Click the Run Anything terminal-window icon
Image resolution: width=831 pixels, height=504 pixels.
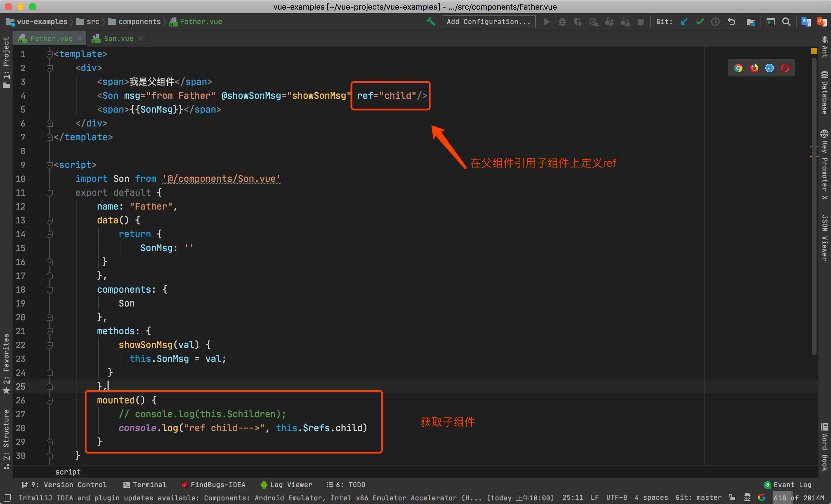tap(770, 22)
